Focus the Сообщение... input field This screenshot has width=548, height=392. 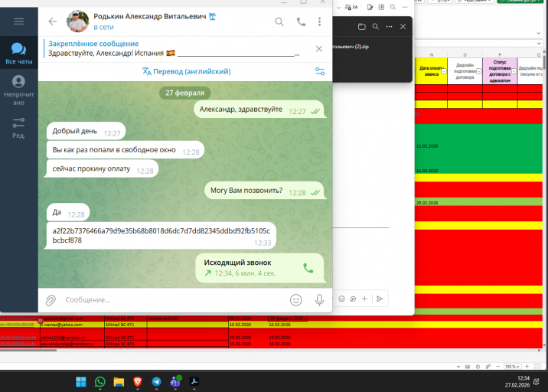(x=173, y=300)
